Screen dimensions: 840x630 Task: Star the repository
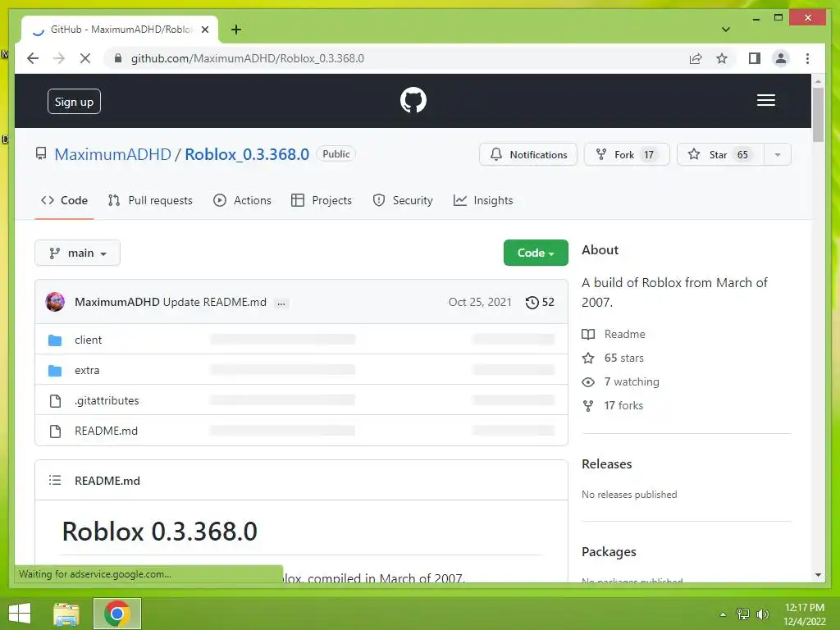pyautogui.click(x=720, y=155)
